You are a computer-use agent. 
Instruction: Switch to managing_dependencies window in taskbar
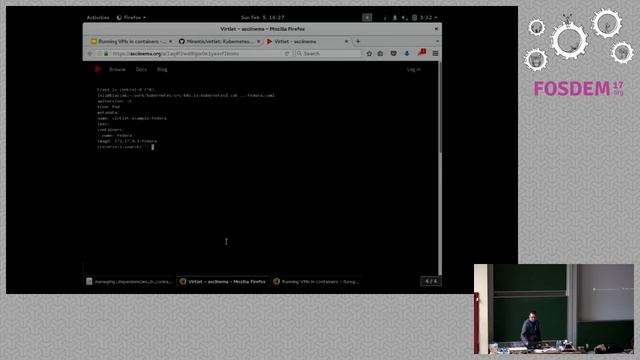[x=130, y=282]
